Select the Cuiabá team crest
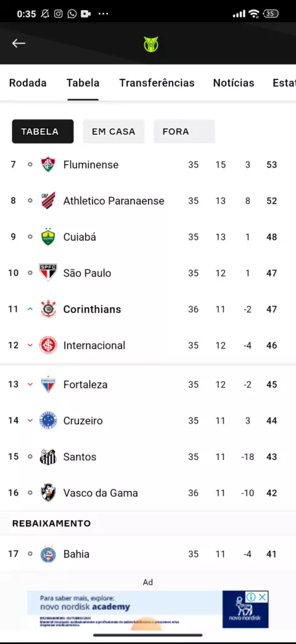 pos(48,236)
